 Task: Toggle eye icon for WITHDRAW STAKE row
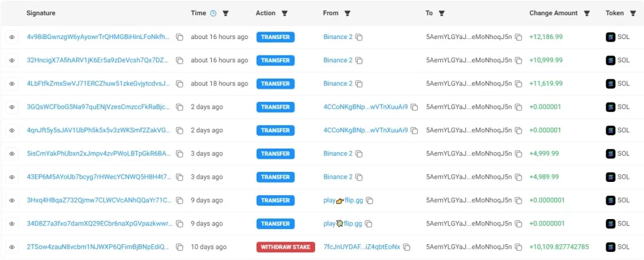(12, 247)
